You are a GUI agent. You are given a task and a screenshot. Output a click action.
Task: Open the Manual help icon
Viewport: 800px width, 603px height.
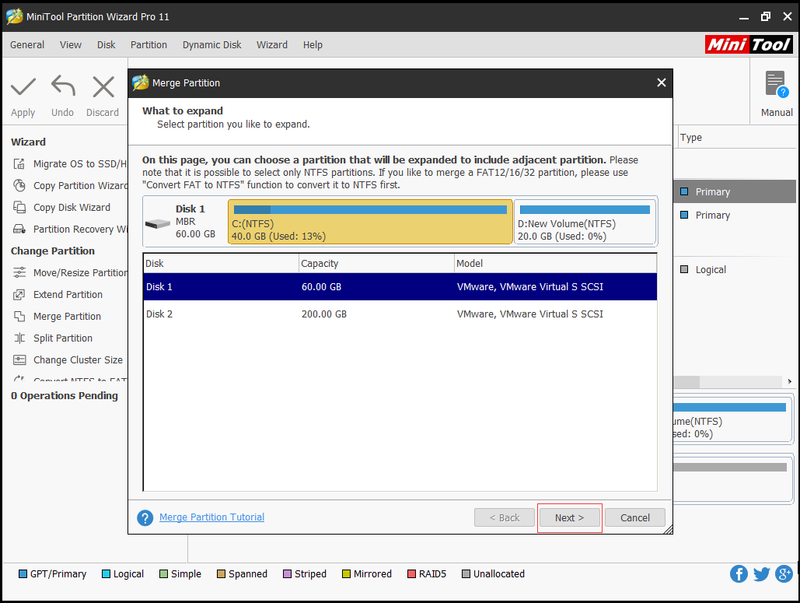pyautogui.click(x=776, y=85)
